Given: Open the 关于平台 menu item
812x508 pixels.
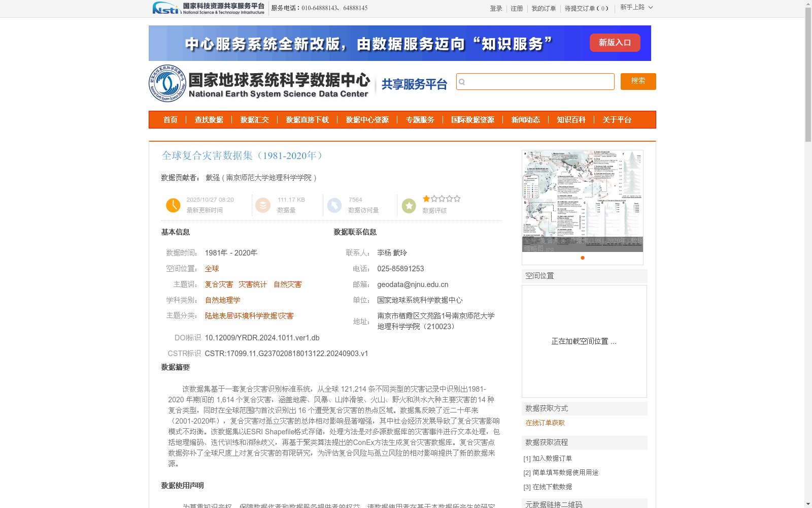Looking at the screenshot, I should pyautogui.click(x=617, y=120).
